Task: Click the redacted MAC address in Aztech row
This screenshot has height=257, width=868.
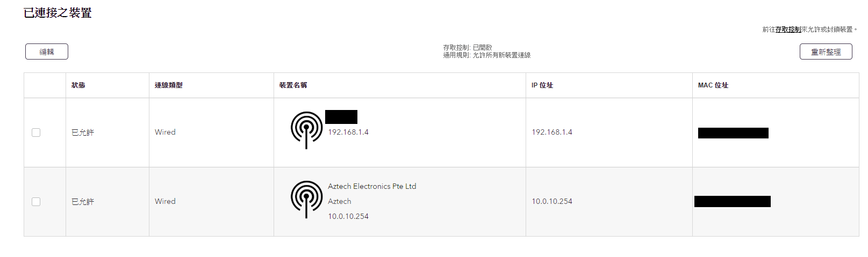Action: click(733, 201)
